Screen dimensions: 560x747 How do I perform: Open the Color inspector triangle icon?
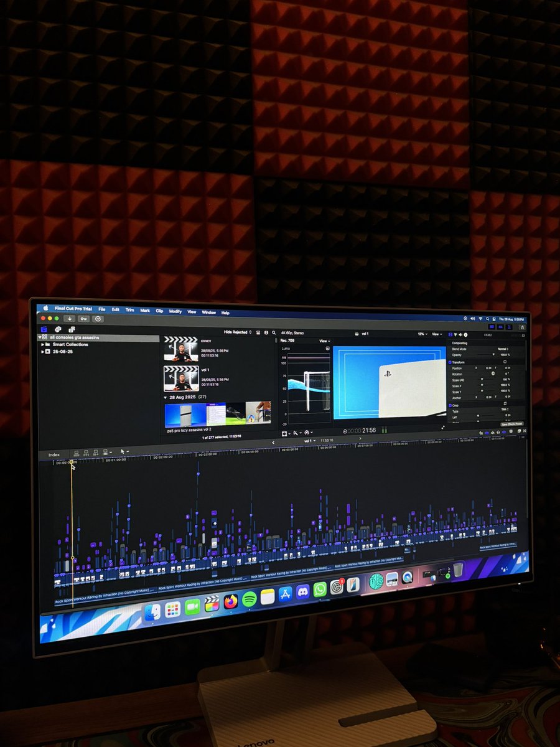click(x=455, y=335)
